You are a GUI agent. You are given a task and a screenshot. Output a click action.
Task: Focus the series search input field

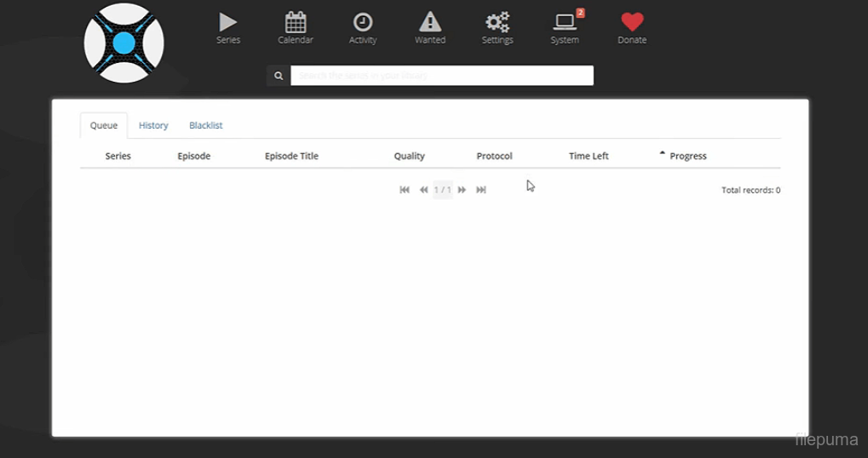pos(441,76)
